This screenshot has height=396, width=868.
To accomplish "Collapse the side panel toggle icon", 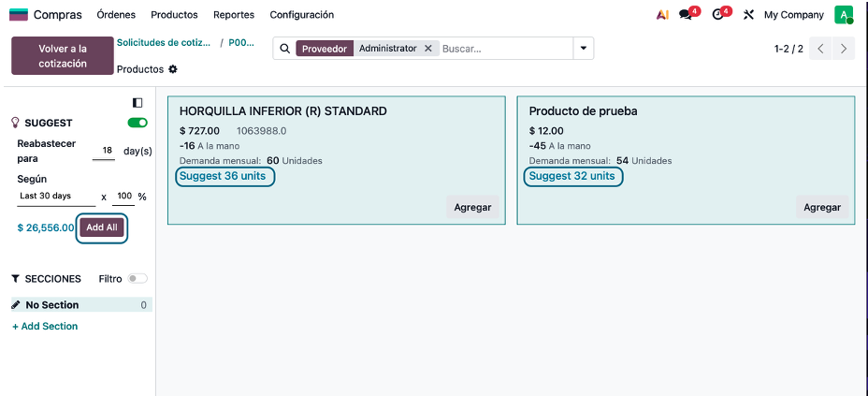I will (x=137, y=102).
